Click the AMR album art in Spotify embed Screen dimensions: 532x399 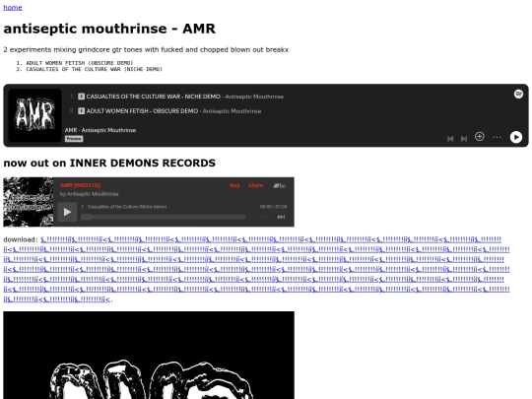pos(34,115)
